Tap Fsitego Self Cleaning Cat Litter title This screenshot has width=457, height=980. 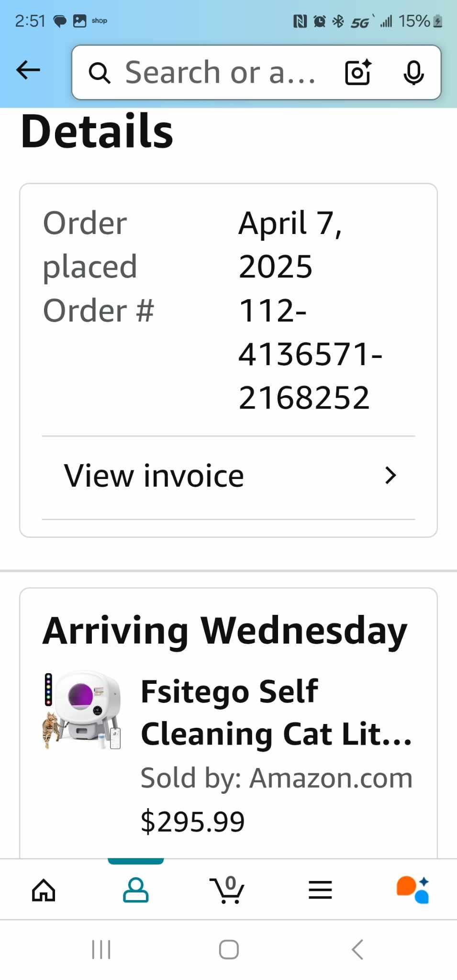[x=276, y=713]
